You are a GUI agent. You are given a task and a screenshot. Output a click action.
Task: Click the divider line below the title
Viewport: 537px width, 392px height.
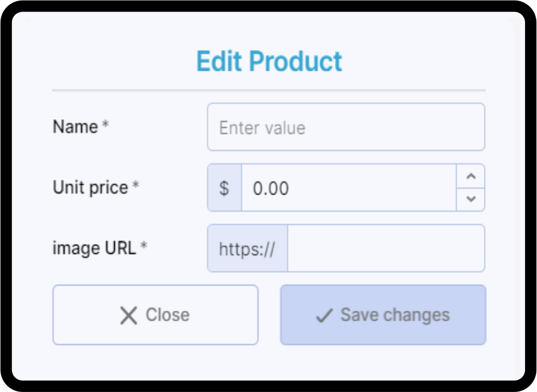point(269,90)
